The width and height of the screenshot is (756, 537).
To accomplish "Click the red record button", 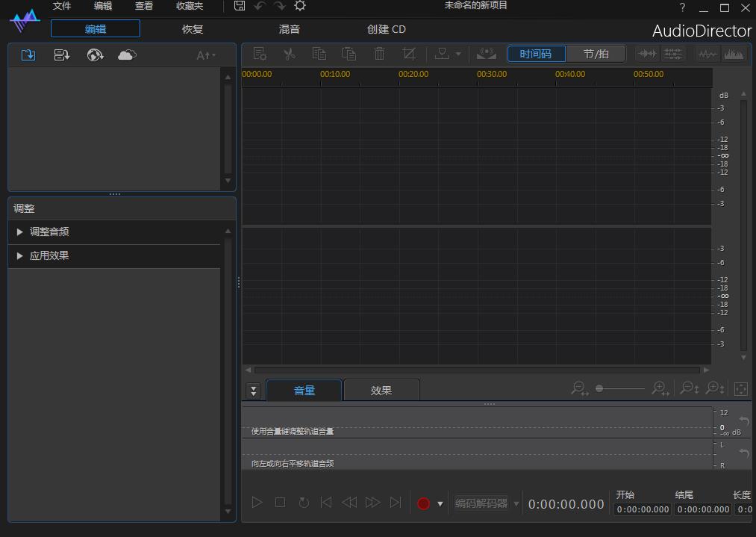I will click(x=424, y=503).
